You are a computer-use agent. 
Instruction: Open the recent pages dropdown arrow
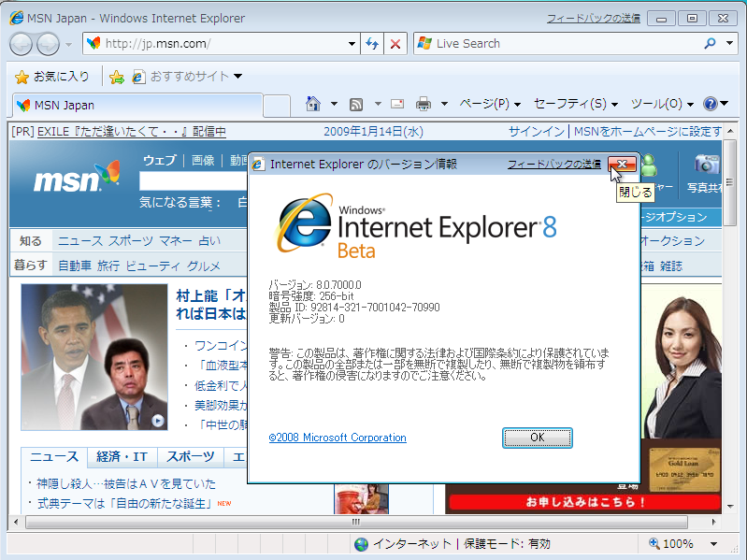click(x=68, y=44)
